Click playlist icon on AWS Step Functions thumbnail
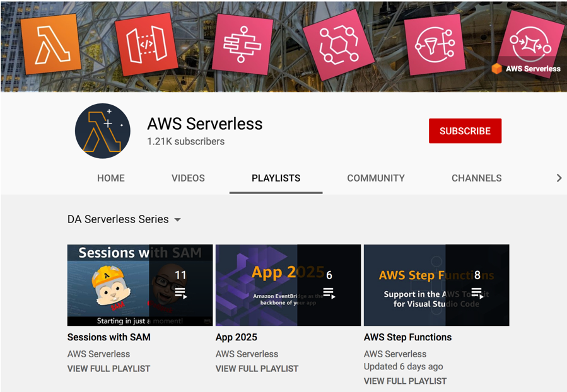The image size is (567, 392). 477,293
